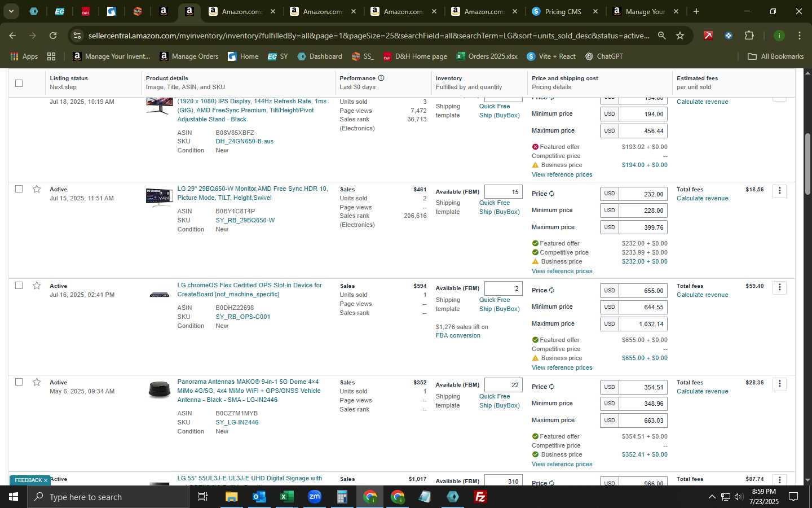The image size is (812, 508).
Task: Click the price refresh icon for the 655.00 listing
Action: pos(551,290)
